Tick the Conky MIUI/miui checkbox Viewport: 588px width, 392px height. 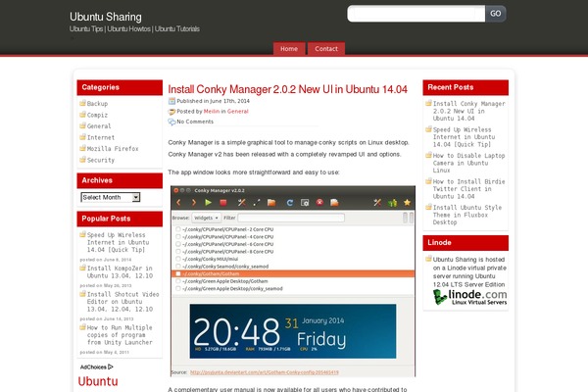point(178,259)
